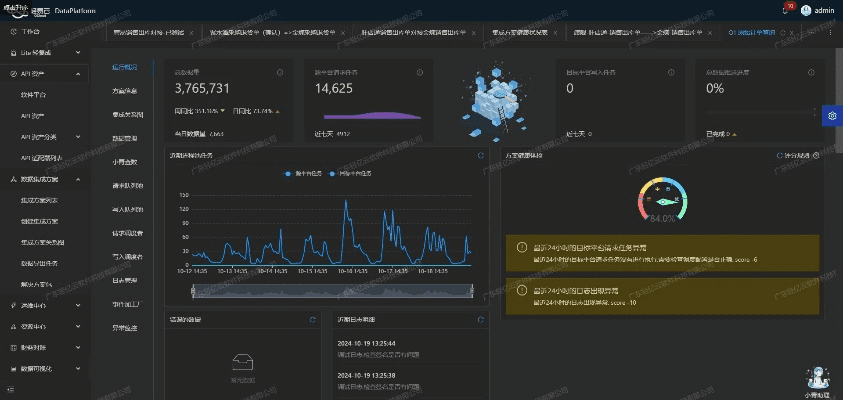Screen dimensions: 843x400
Task: Open the notification bell with red badge
Action: pyautogui.click(x=785, y=10)
